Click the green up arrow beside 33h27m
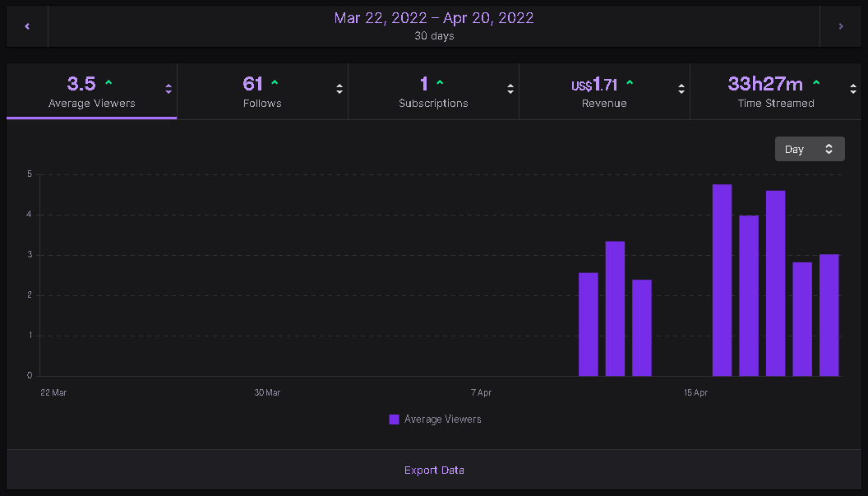The image size is (868, 496). pyautogui.click(x=816, y=82)
